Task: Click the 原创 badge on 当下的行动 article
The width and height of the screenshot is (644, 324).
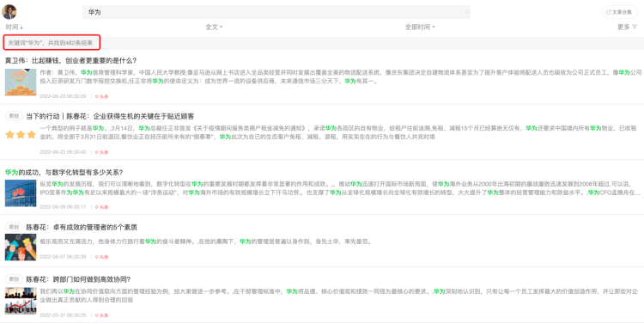Action: point(14,116)
